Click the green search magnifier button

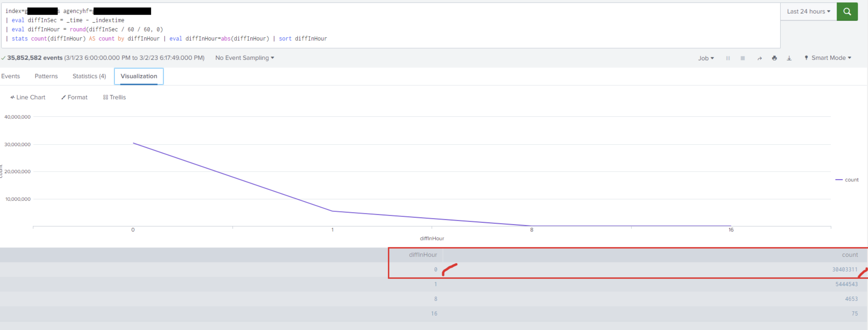847,12
